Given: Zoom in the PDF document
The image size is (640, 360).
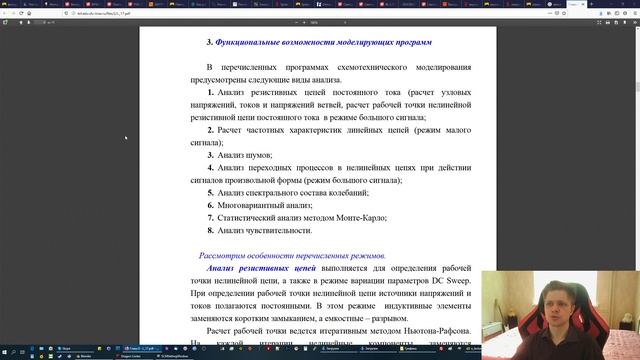Looking at the screenshot, I should (x=304, y=22).
